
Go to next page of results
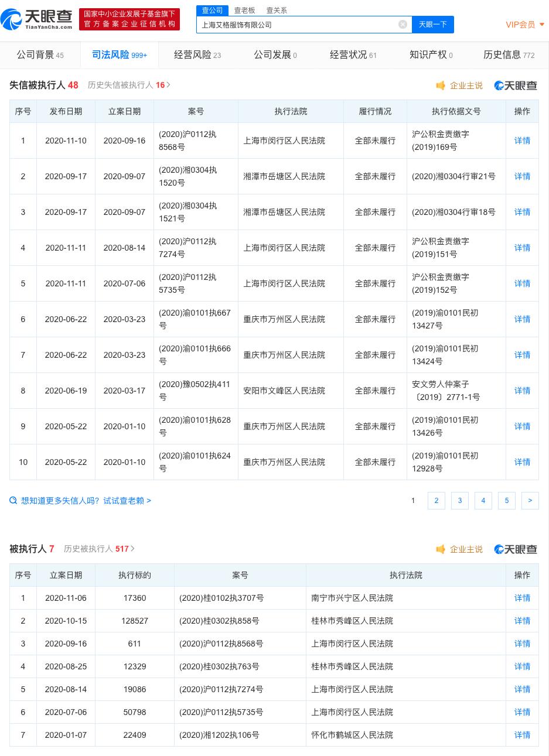tap(530, 501)
